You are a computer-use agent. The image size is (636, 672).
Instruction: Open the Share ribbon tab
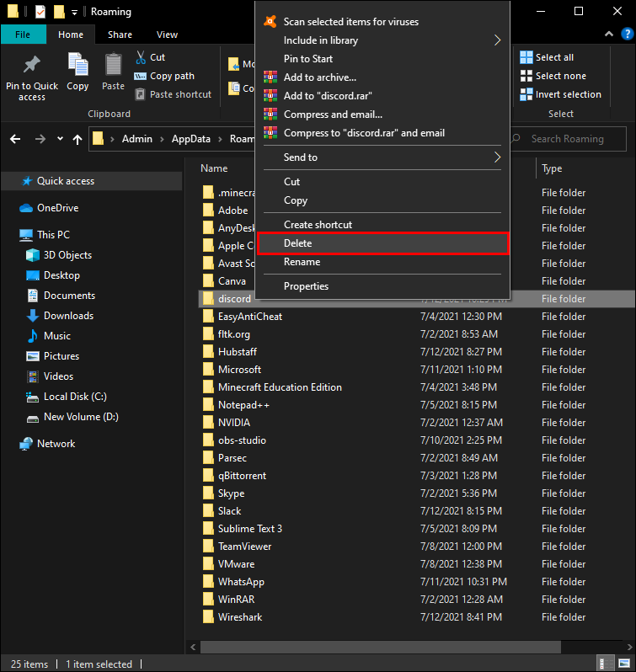coord(120,35)
